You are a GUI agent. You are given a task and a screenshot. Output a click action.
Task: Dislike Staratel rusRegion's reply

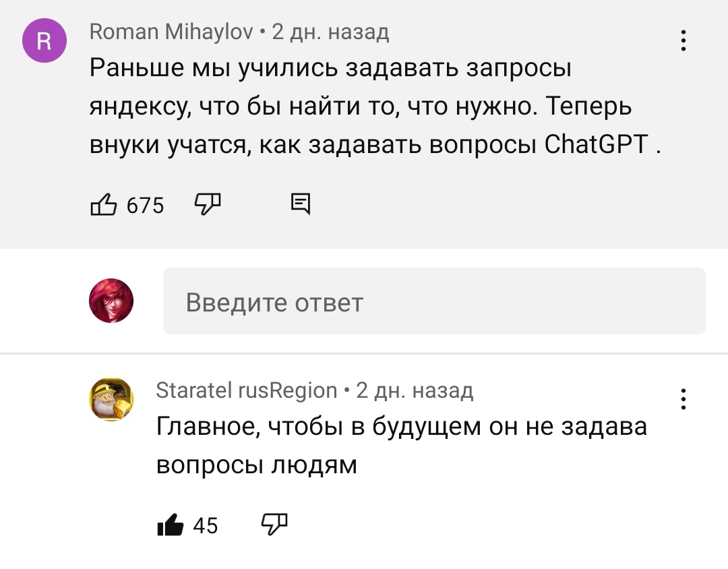(x=274, y=524)
